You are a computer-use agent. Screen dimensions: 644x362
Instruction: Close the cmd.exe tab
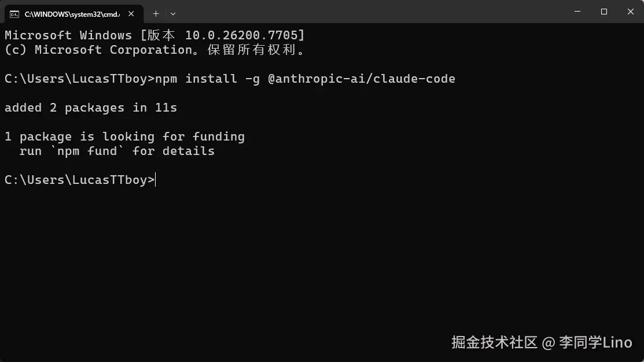(x=131, y=13)
